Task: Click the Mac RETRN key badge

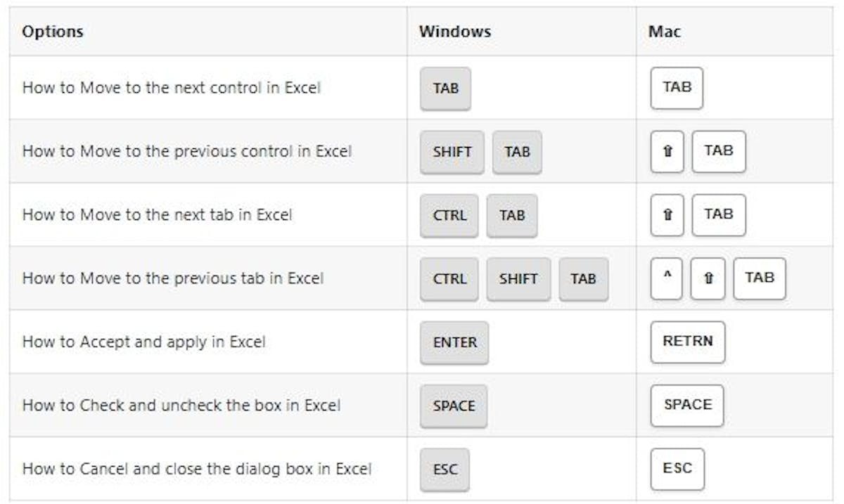Action: coord(687,342)
